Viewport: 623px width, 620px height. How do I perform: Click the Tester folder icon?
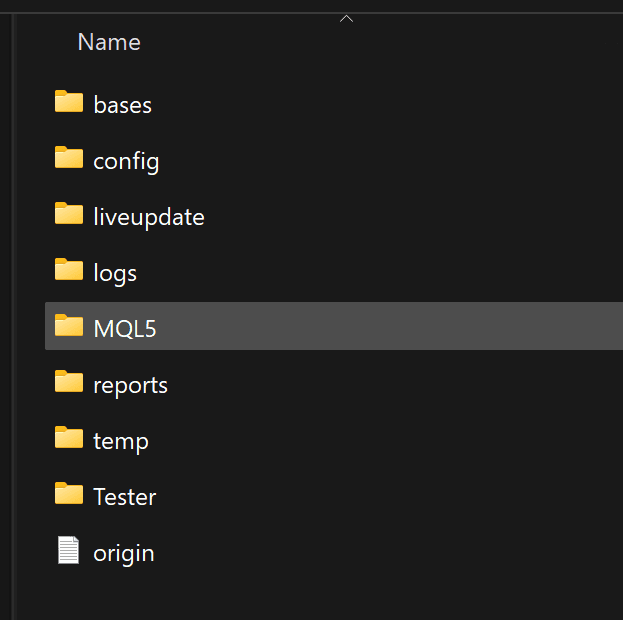69,494
